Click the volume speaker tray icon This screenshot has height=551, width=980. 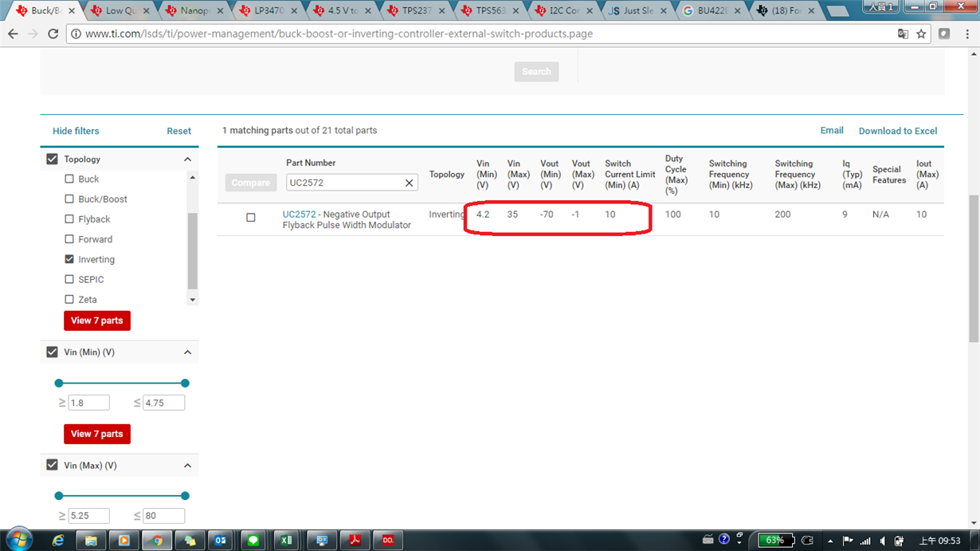[x=882, y=541]
